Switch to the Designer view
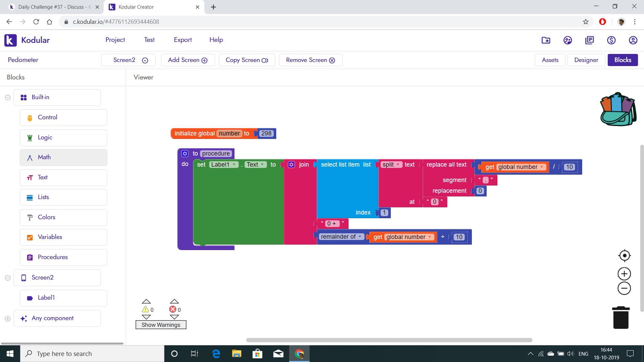 click(586, 60)
